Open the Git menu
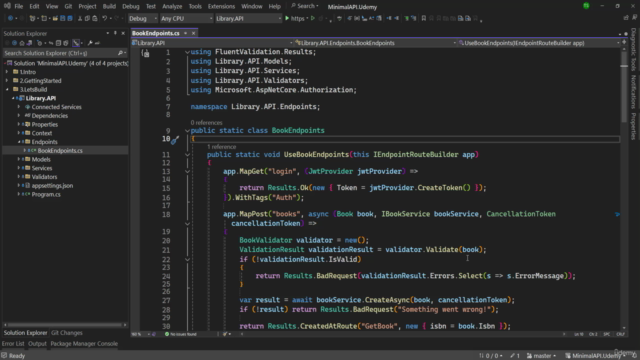 pos(68,7)
